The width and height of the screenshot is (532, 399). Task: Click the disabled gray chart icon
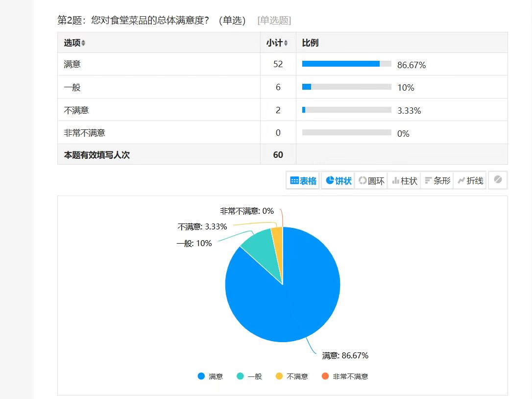(497, 180)
